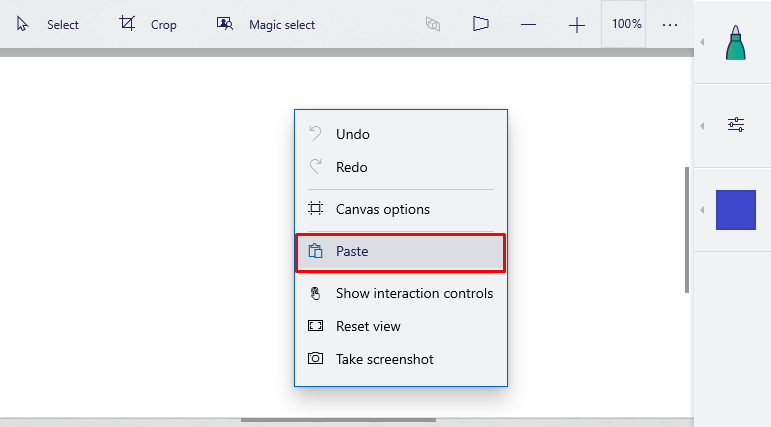Screen dimensions: 771x427
Task: Open the brush sliders settings icon
Action: [x=736, y=125]
